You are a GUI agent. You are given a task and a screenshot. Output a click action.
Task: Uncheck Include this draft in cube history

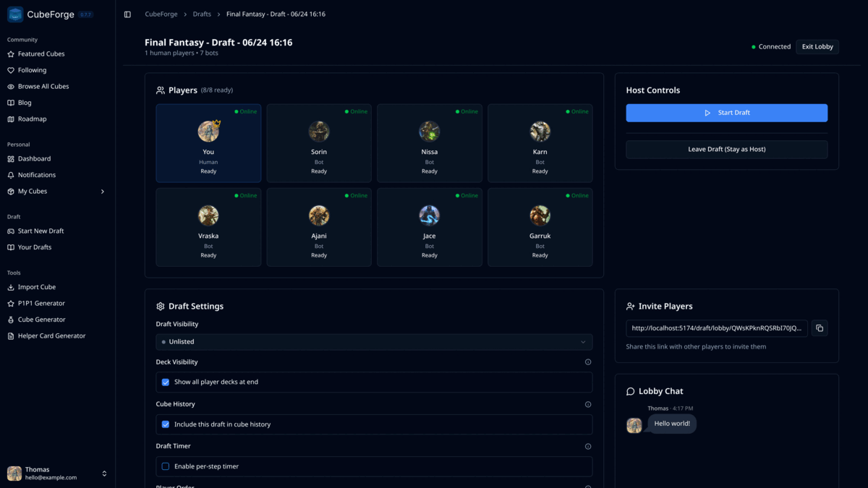[x=166, y=424]
